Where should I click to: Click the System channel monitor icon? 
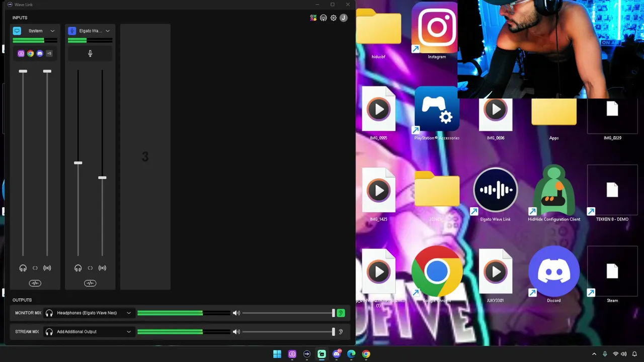(17, 31)
